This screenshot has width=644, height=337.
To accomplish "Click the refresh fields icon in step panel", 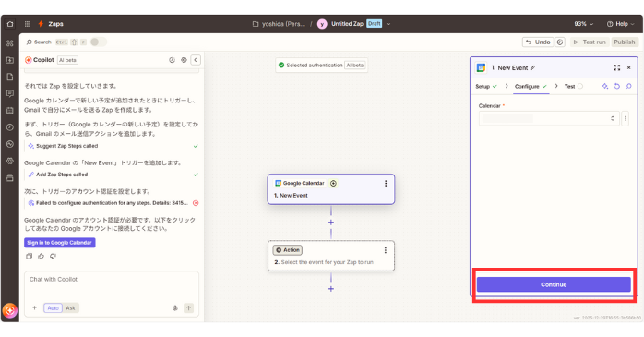I will click(x=617, y=86).
